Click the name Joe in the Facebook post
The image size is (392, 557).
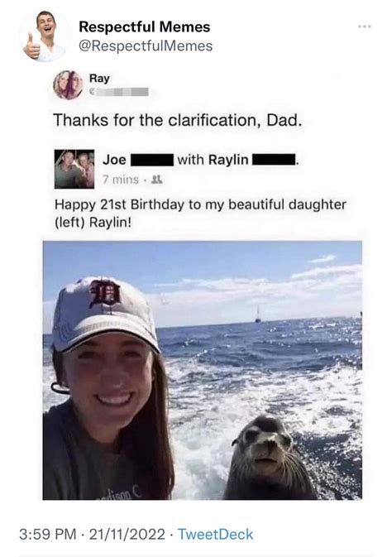click(114, 160)
